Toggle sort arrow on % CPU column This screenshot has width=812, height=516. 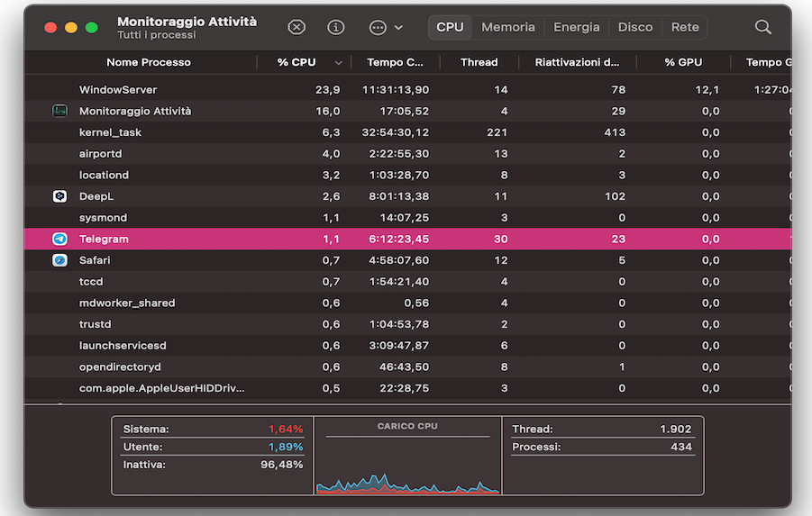point(339,63)
